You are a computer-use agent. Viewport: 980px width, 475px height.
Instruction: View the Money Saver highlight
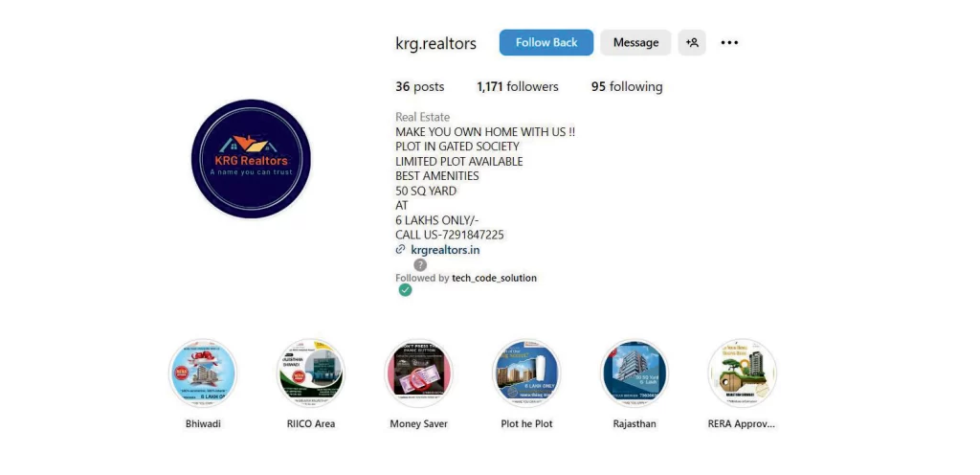click(419, 373)
